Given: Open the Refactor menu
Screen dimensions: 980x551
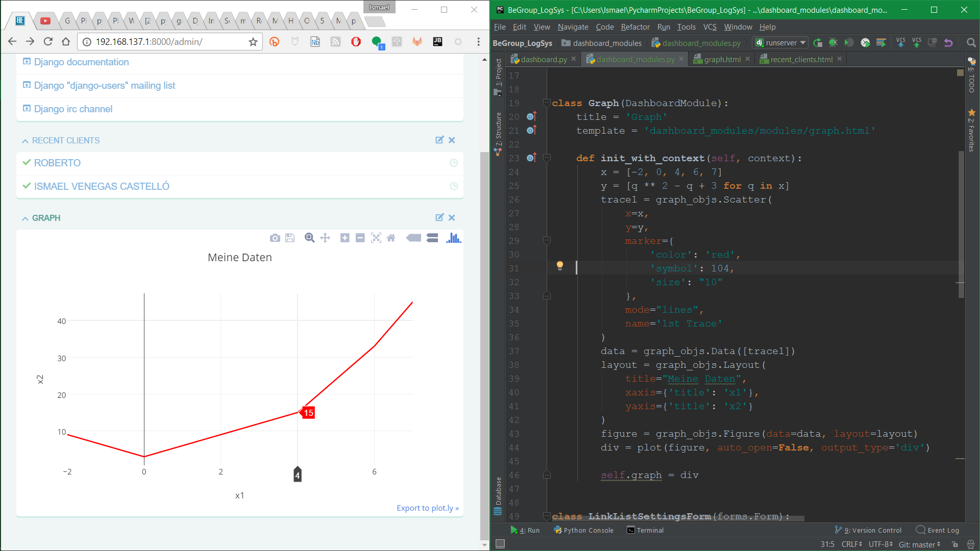Looking at the screenshot, I should pos(635,27).
